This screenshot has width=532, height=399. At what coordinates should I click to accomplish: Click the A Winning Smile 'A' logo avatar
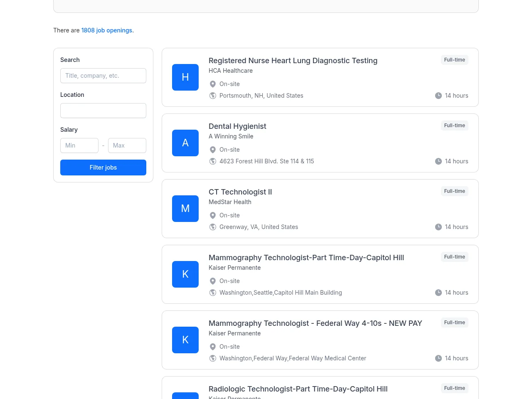185,143
